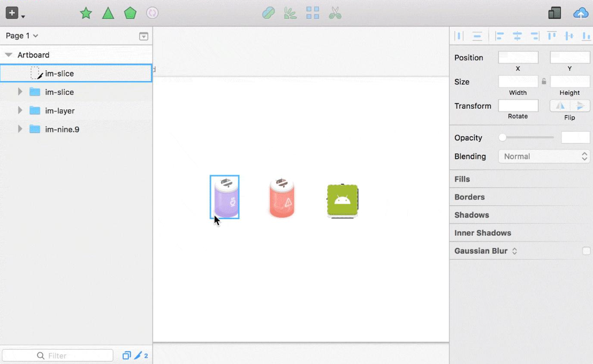Click the Rotate input field
This screenshot has height=364, width=593.
(x=518, y=106)
